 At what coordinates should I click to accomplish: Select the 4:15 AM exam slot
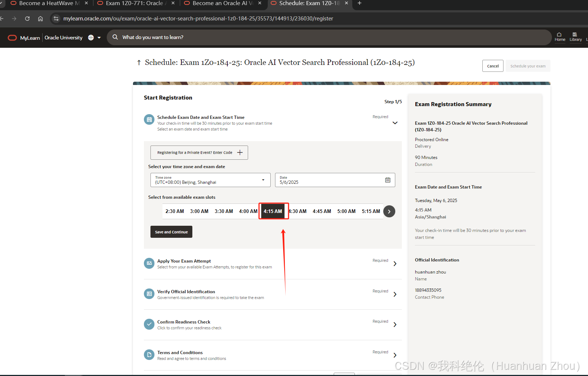[x=273, y=211]
